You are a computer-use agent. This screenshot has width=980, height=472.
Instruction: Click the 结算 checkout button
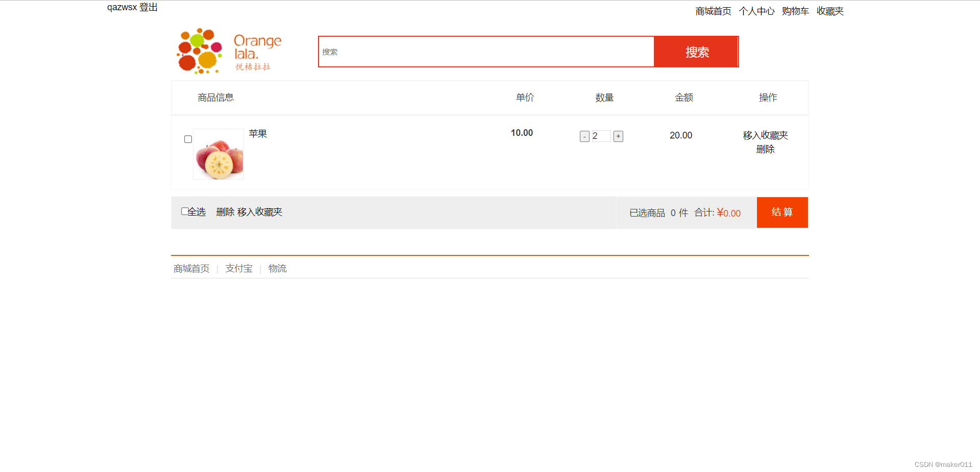coord(782,213)
